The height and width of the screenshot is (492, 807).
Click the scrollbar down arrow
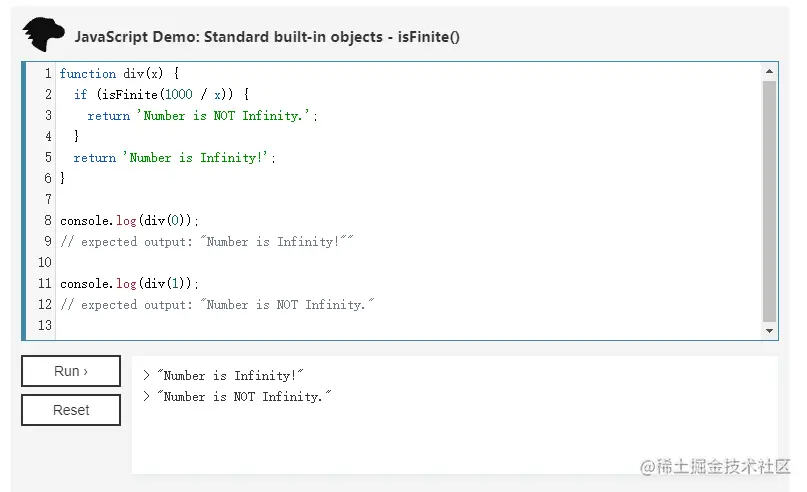click(769, 330)
